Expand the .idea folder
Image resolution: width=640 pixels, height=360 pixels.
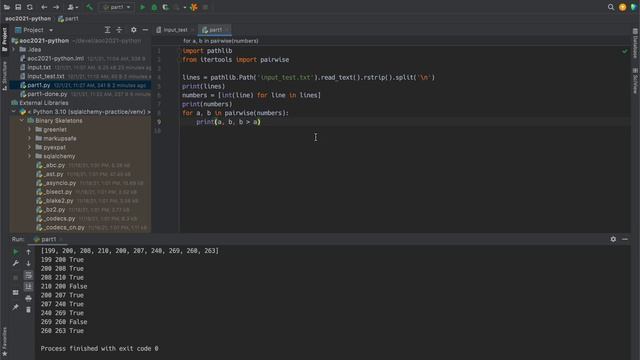[14, 49]
